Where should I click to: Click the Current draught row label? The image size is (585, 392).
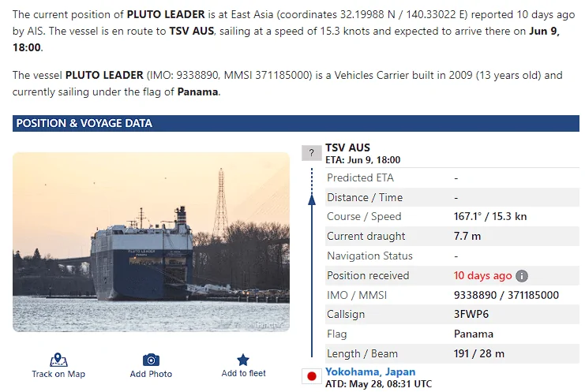[366, 237]
